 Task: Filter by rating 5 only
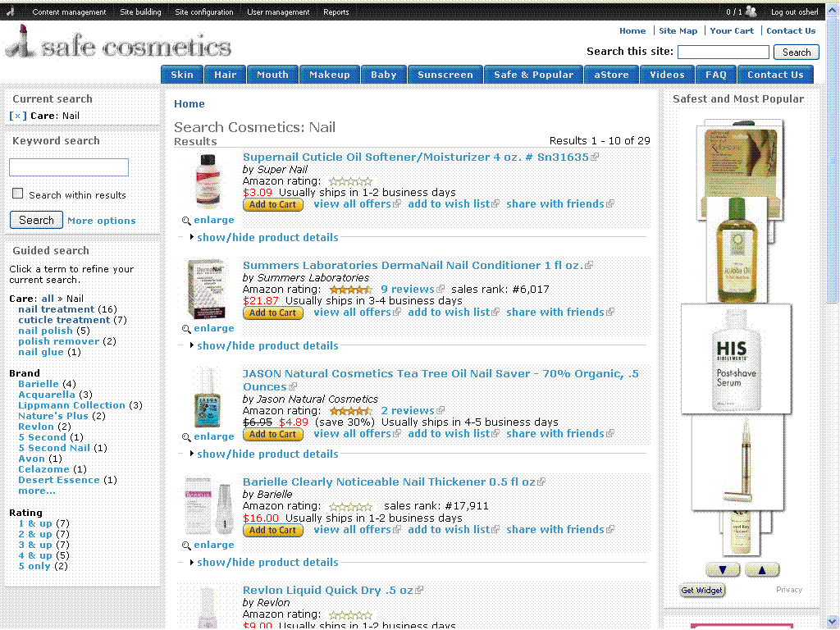[x=34, y=566]
